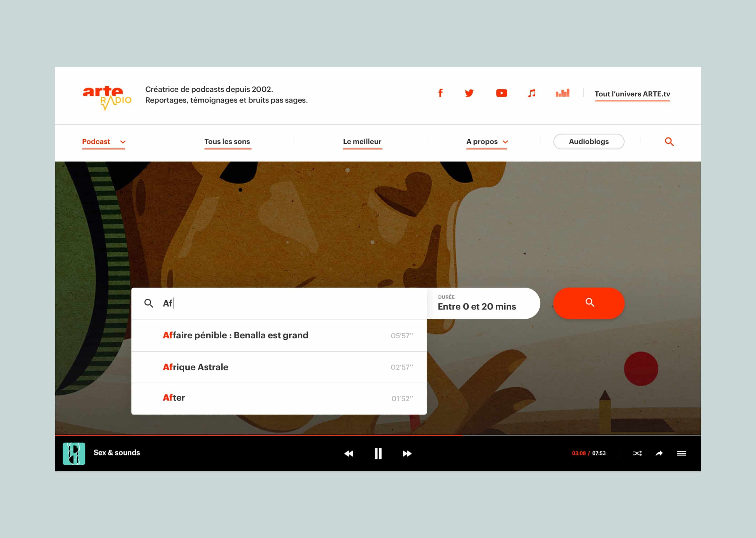Click the 03:08 elapsed time
The height and width of the screenshot is (538, 756).
(x=579, y=453)
